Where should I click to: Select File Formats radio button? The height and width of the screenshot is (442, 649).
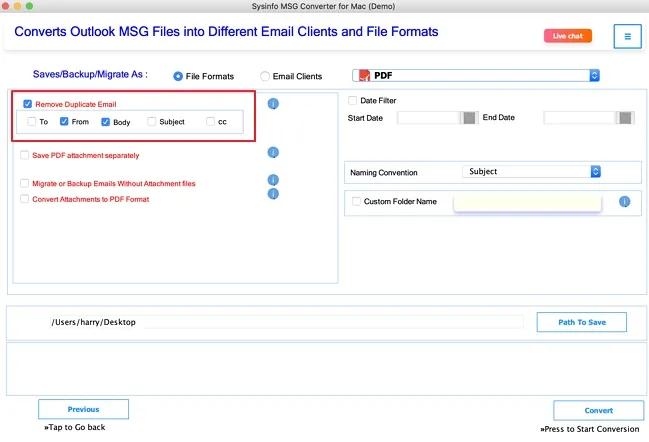178,76
